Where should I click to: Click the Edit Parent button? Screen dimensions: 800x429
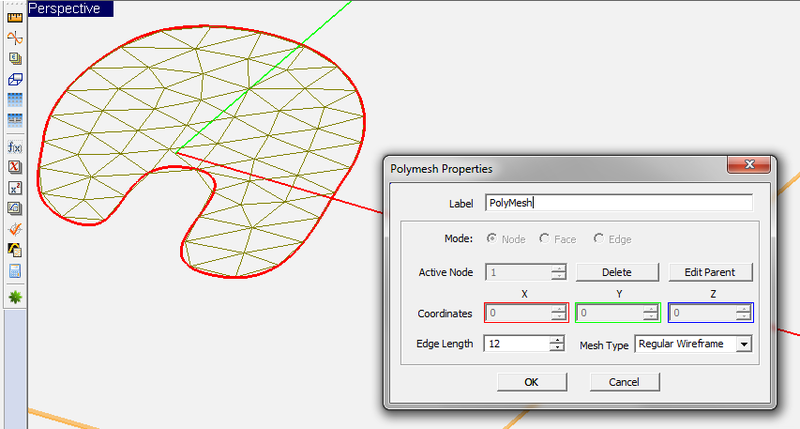710,272
